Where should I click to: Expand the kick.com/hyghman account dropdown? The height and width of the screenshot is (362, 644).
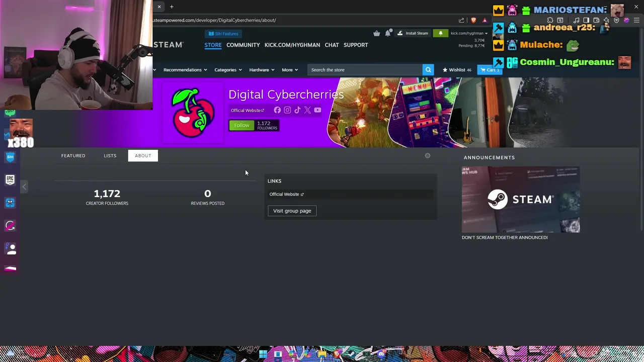469,33
